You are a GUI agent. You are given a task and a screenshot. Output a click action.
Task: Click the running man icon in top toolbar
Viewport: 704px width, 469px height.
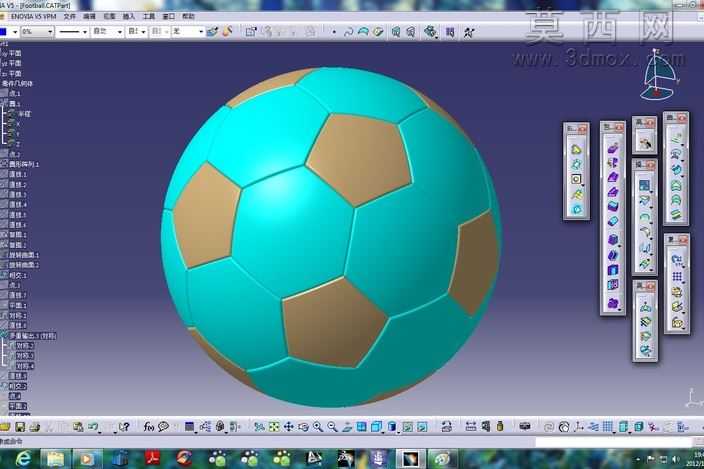469,32
